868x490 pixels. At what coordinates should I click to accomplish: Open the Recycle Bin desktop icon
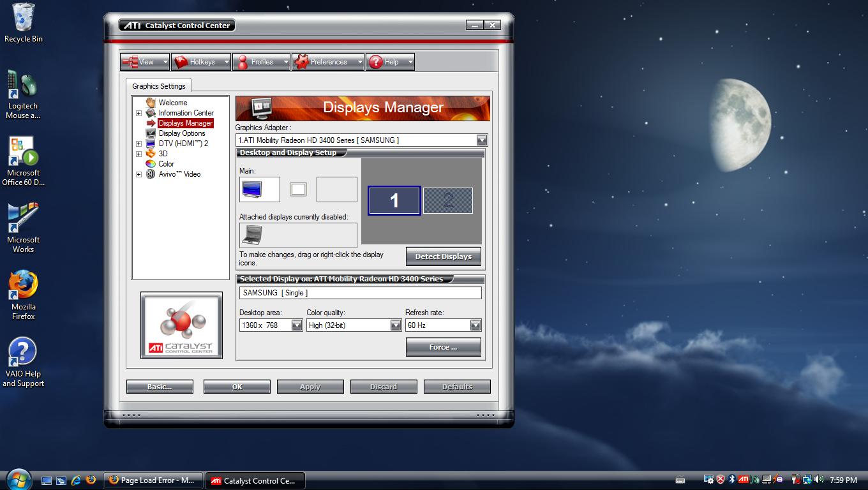tap(23, 23)
